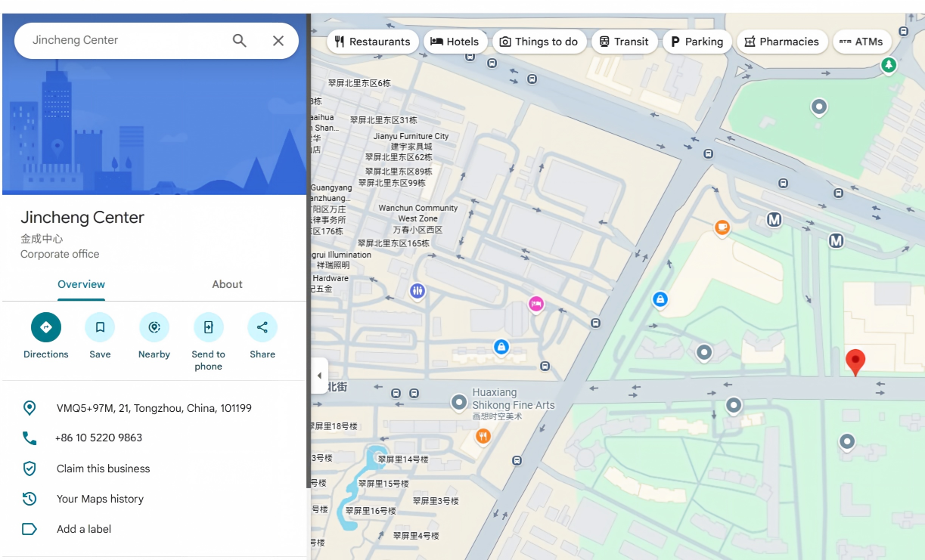The height and width of the screenshot is (560, 925).
Task: Click the 翠屏北里东区165栋 label
Action: click(393, 243)
